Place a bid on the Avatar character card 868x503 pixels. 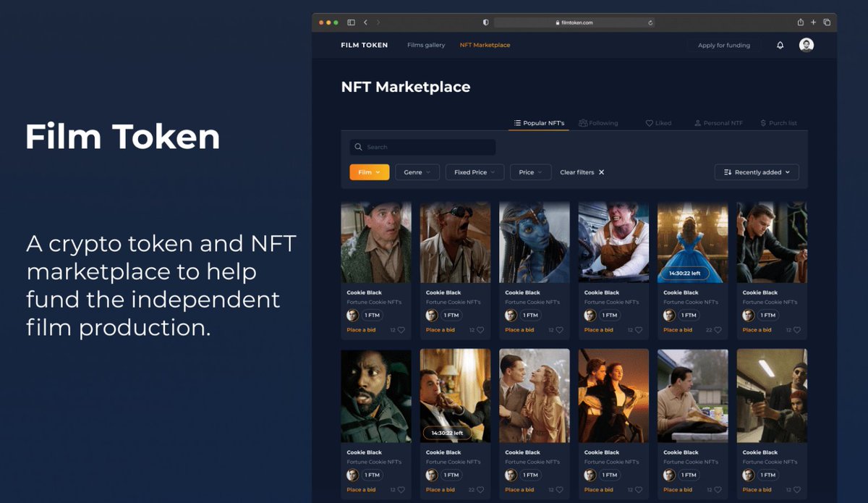(x=519, y=330)
